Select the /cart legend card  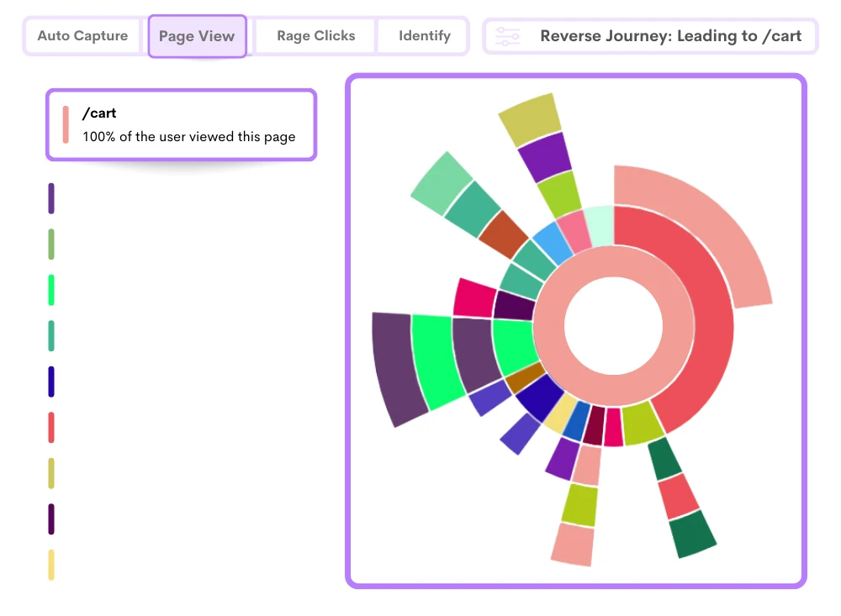coord(181,124)
